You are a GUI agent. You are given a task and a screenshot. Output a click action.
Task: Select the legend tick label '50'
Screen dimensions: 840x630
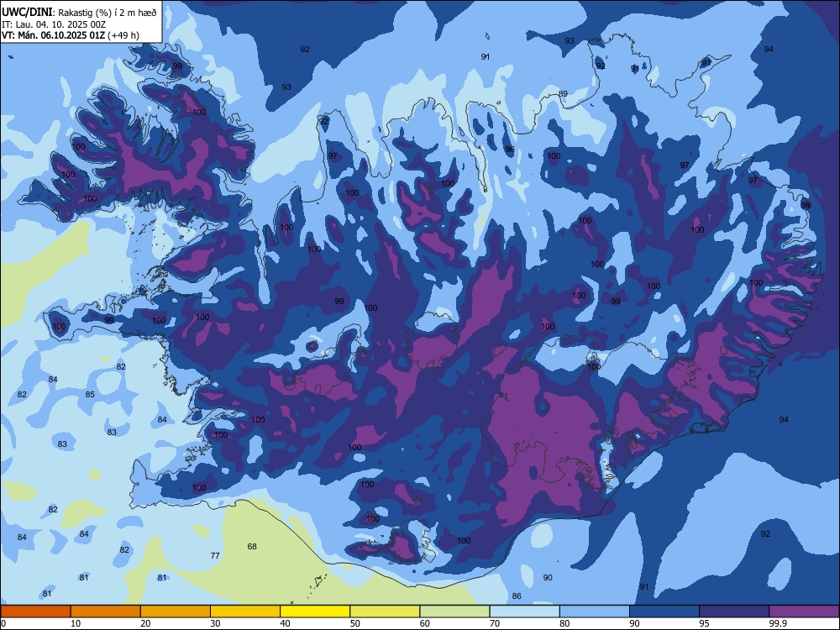pos(354,623)
